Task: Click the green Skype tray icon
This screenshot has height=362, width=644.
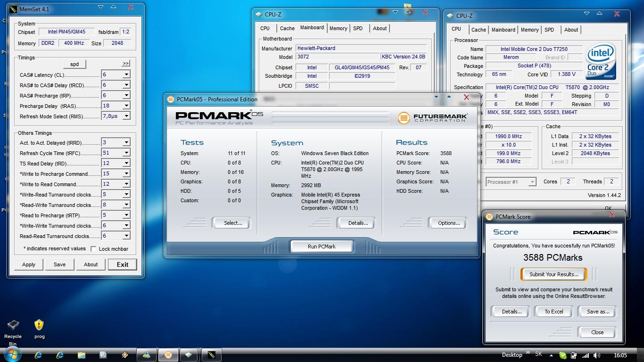Action: click(x=563, y=355)
